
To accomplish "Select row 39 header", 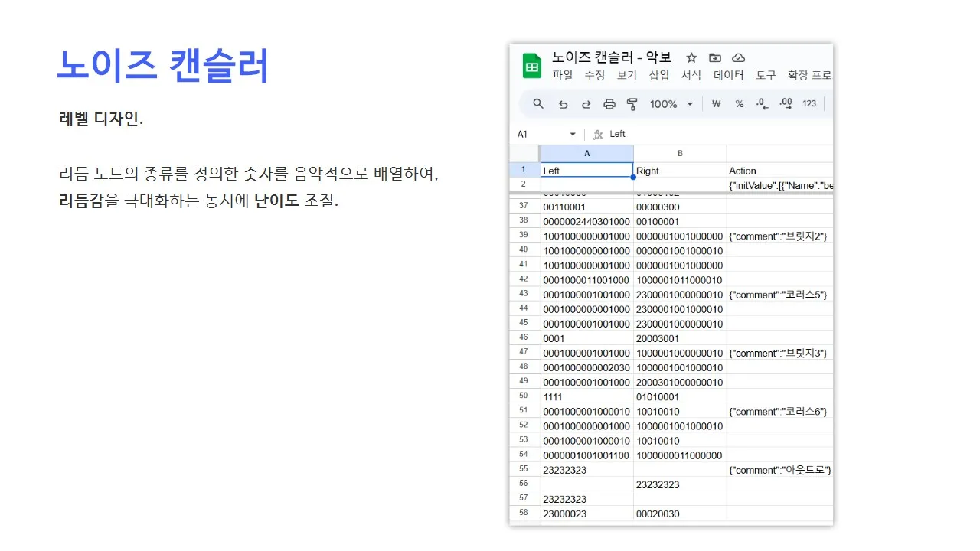I will point(524,235).
